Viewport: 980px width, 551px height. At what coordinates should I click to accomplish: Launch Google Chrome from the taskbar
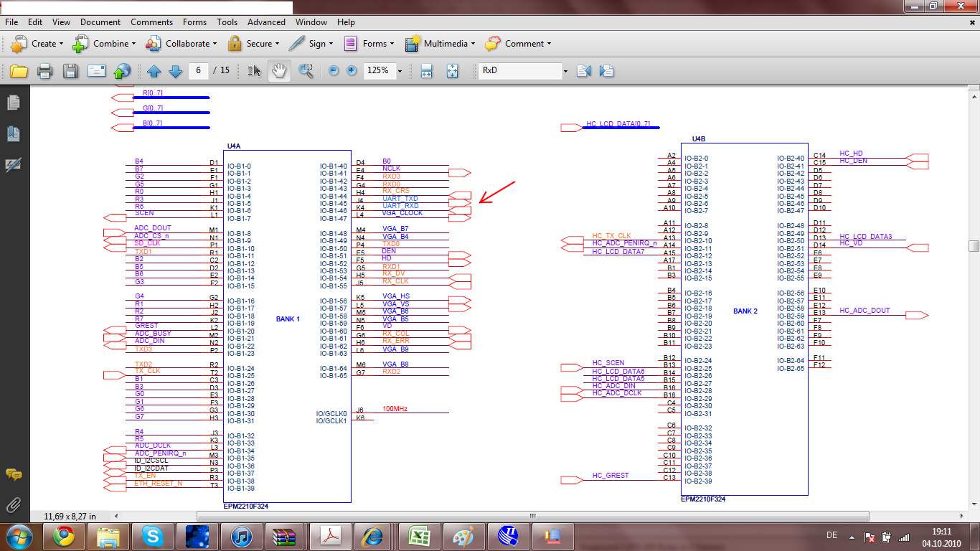point(64,536)
